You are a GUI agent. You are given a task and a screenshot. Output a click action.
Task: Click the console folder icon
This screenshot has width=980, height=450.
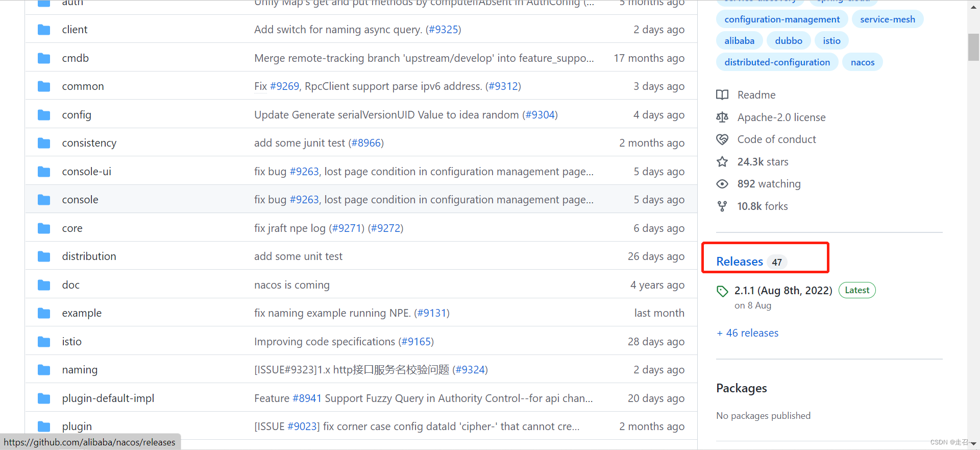[x=44, y=200]
